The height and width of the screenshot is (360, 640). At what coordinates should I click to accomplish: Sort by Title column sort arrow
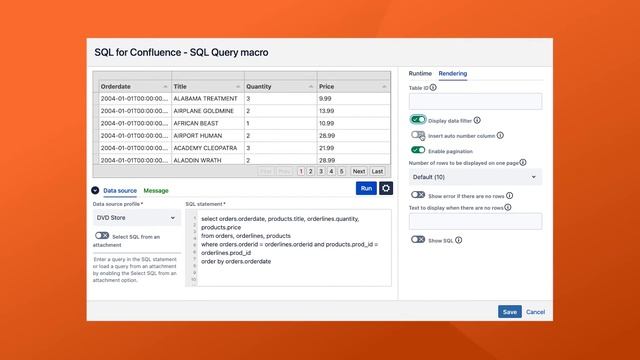(x=238, y=87)
